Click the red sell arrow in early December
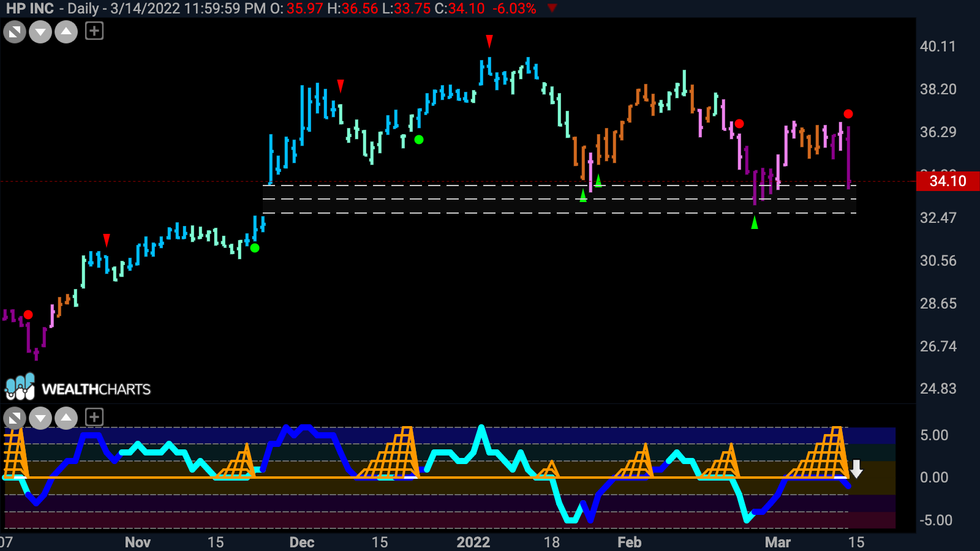This screenshot has height=551, width=980. [x=341, y=86]
